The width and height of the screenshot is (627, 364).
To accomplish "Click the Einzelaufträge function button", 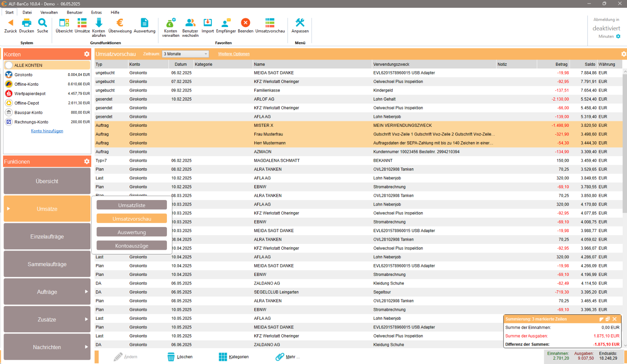I will 47,236.
